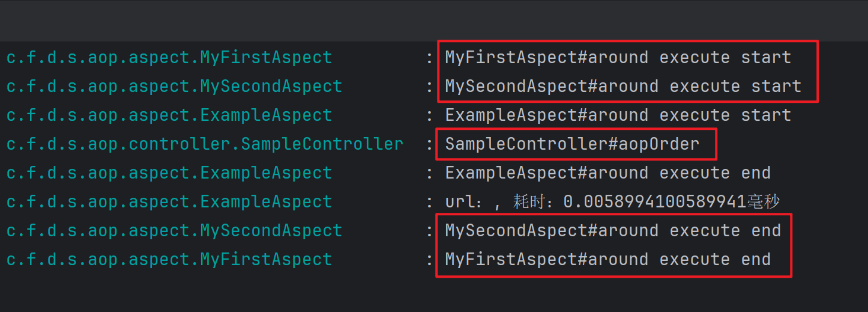Open MySecondAspect logger name on the execute start line
868x312 pixels.
click(174, 87)
